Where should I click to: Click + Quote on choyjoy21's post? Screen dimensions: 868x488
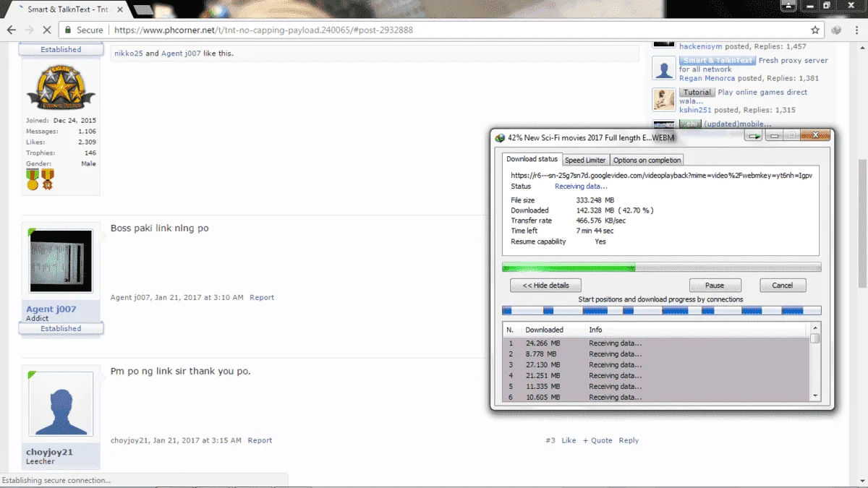pos(597,440)
